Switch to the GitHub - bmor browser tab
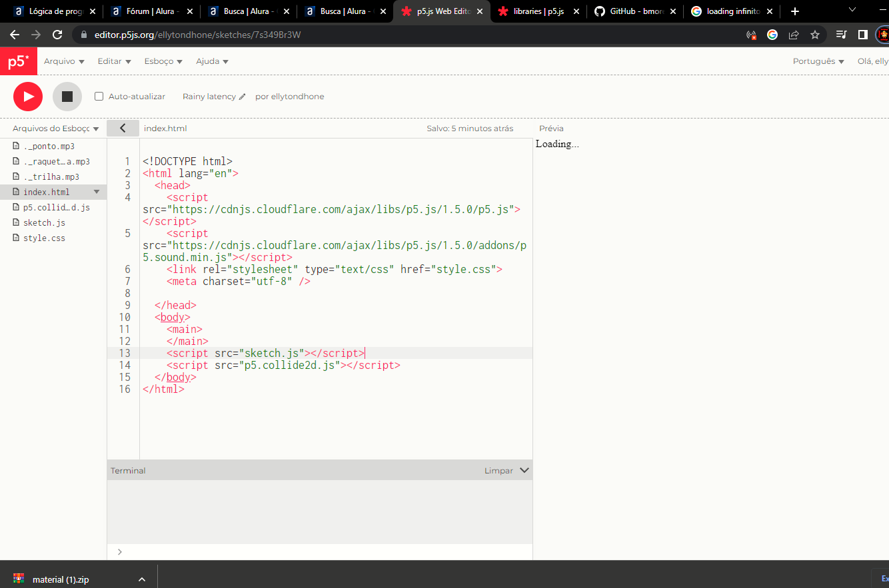889x588 pixels. (635, 11)
